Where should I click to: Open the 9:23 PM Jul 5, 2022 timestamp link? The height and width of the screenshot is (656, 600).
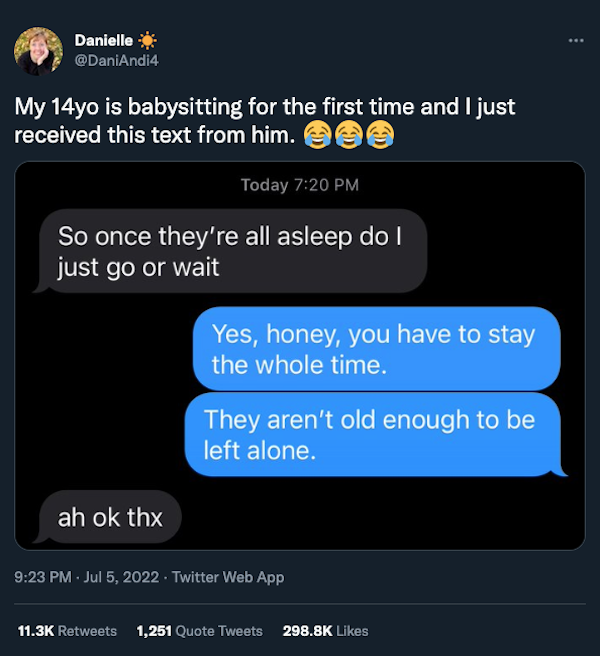click(x=88, y=577)
